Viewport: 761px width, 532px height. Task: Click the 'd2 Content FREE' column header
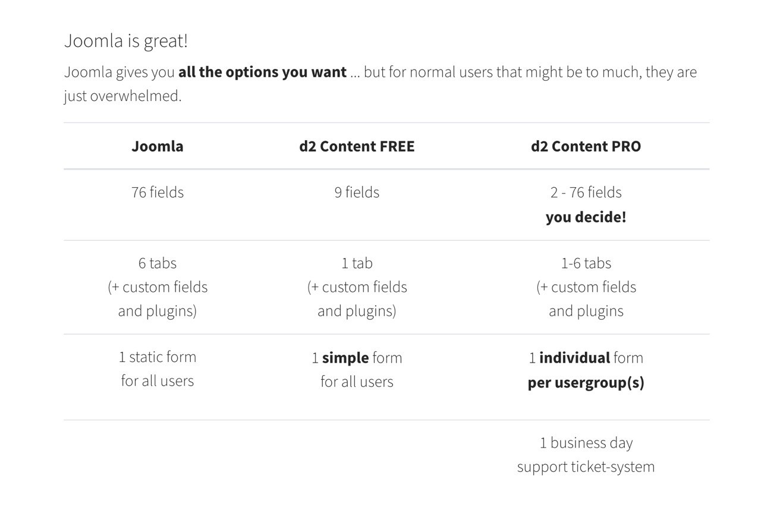[357, 146]
